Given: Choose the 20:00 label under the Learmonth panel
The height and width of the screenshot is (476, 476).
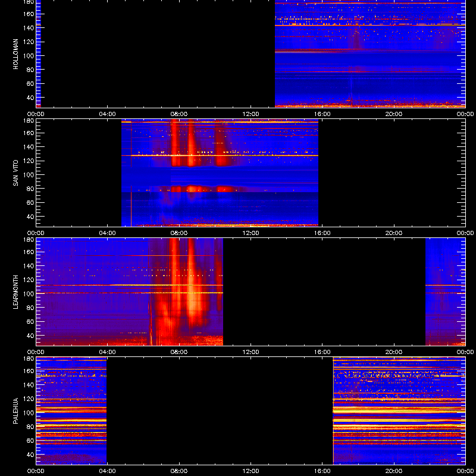Looking at the screenshot, I should click(394, 352).
